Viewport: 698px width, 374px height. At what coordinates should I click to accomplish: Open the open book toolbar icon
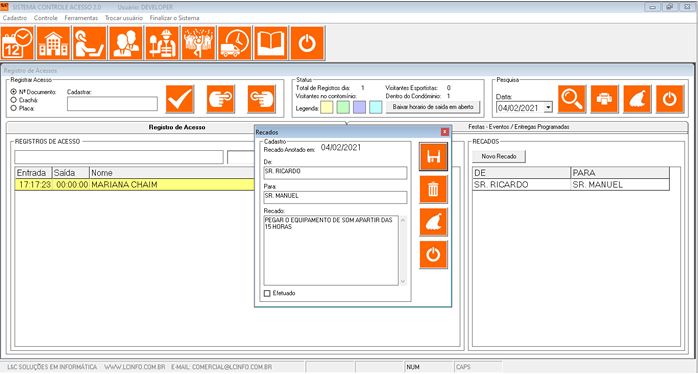tap(271, 43)
